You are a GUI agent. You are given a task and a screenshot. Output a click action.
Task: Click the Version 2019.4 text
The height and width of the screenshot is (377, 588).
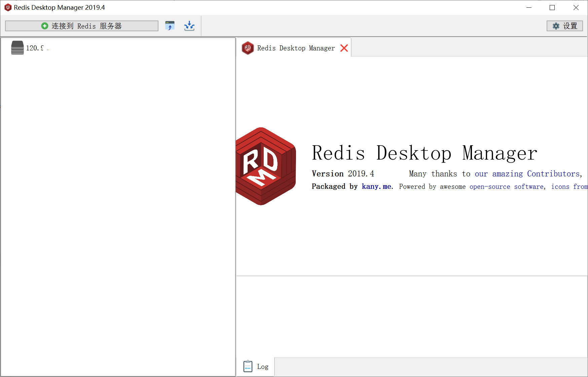(343, 174)
